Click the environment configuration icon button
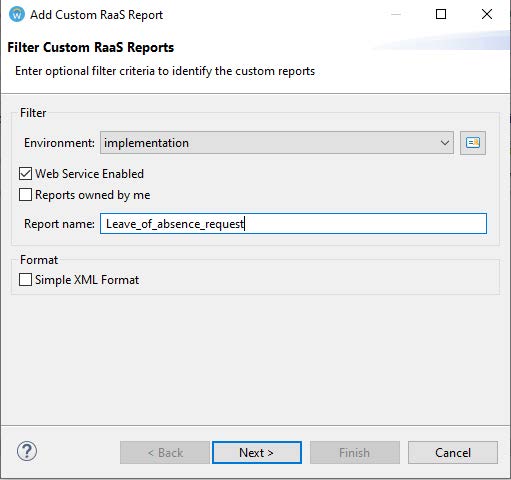This screenshot has height=480, width=511. point(473,143)
